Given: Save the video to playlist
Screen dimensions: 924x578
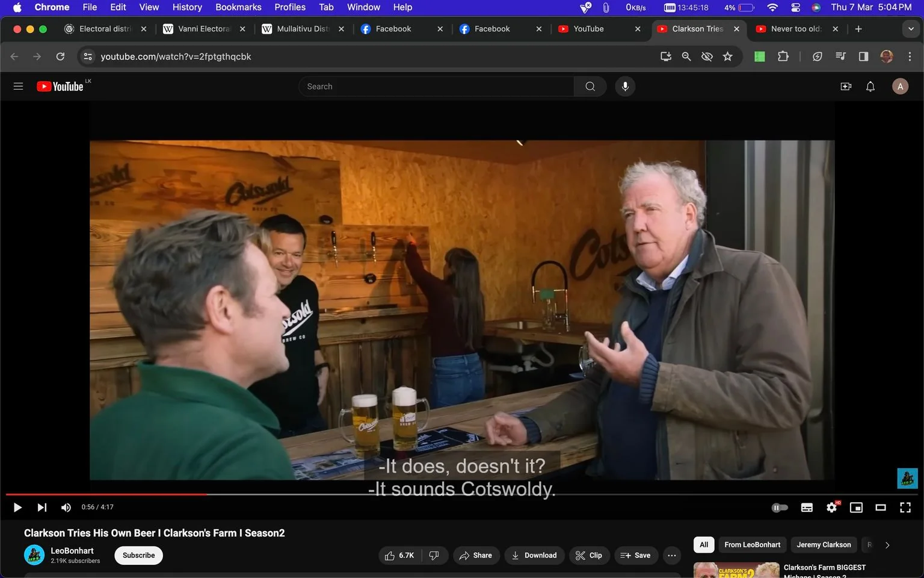Looking at the screenshot, I should 636,555.
